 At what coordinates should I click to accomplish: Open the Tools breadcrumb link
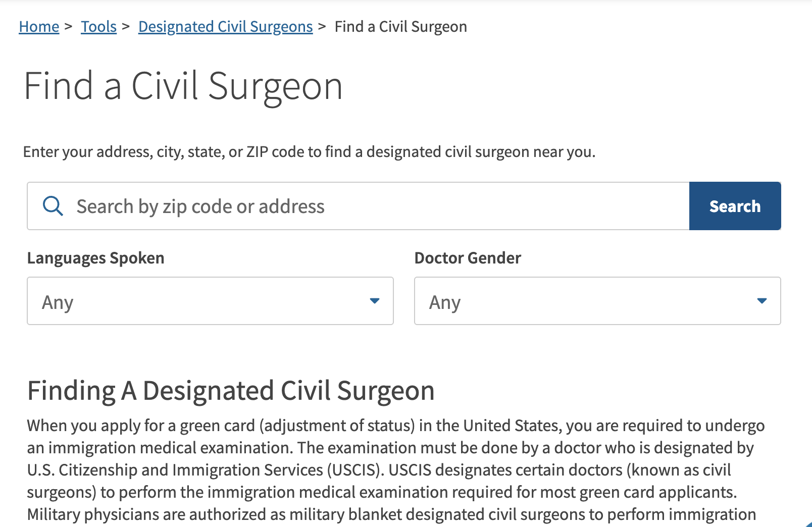(98, 26)
